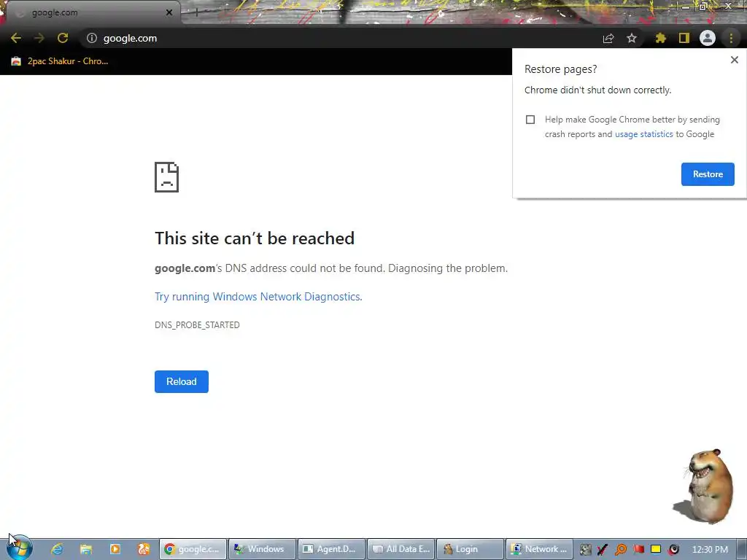The width and height of the screenshot is (747, 560).
Task: Click the Restore button
Action: tap(708, 174)
